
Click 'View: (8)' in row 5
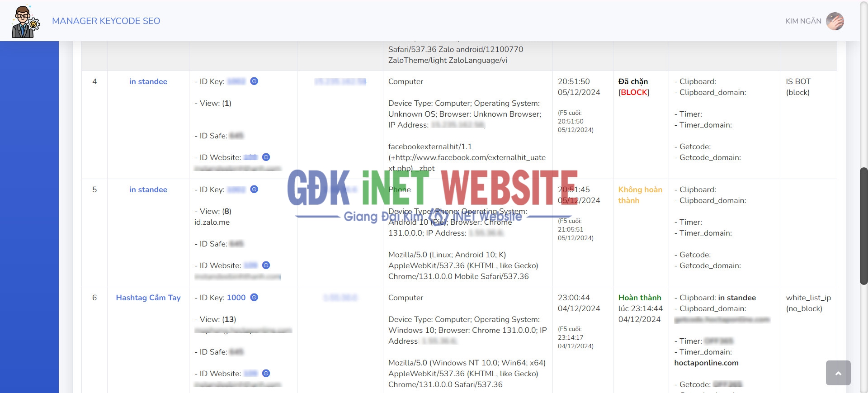213,211
